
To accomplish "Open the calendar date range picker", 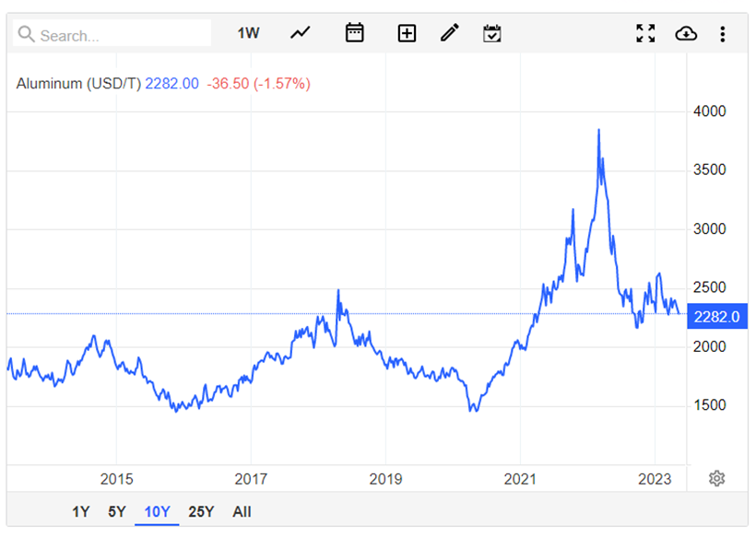I will pos(354,34).
